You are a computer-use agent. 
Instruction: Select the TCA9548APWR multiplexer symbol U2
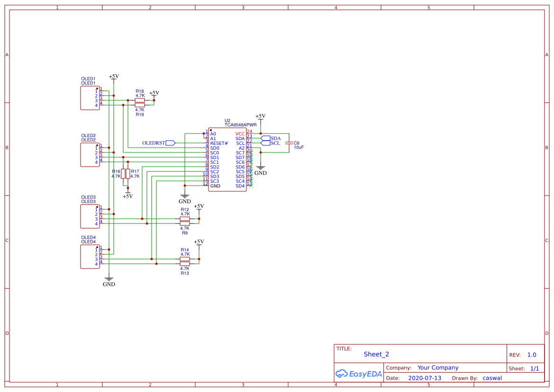(227, 159)
